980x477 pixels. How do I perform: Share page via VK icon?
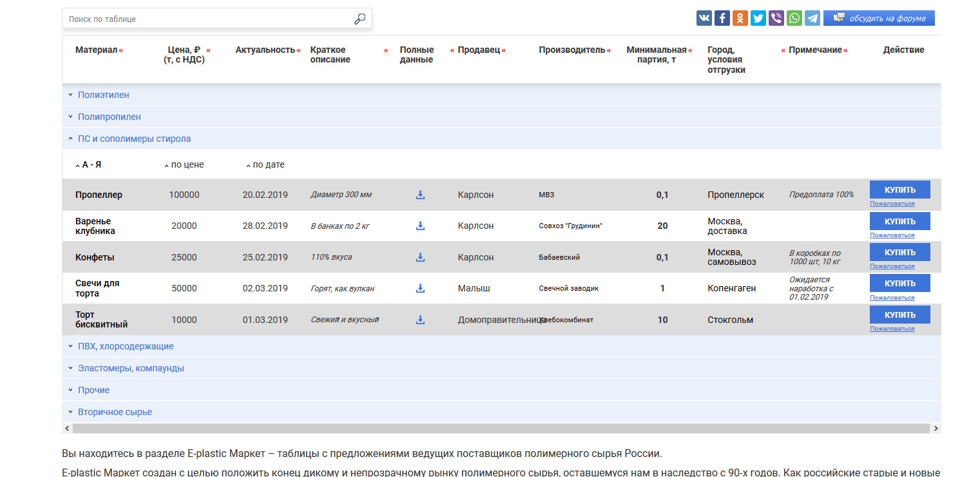pyautogui.click(x=704, y=18)
